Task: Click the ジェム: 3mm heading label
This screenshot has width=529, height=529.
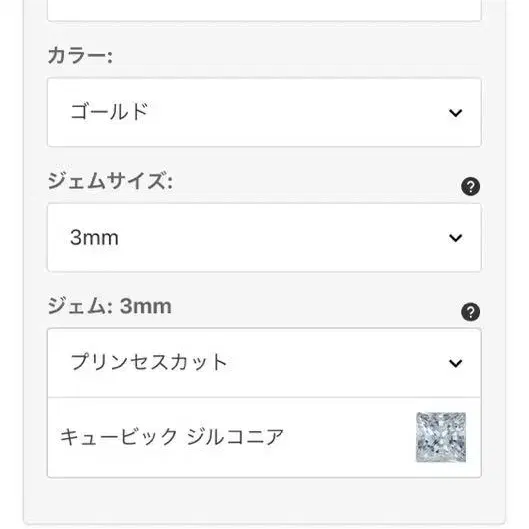Action: [x=110, y=306]
